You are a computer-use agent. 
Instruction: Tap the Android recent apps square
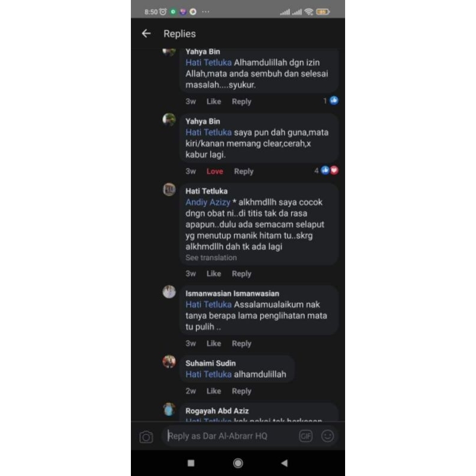click(x=191, y=463)
